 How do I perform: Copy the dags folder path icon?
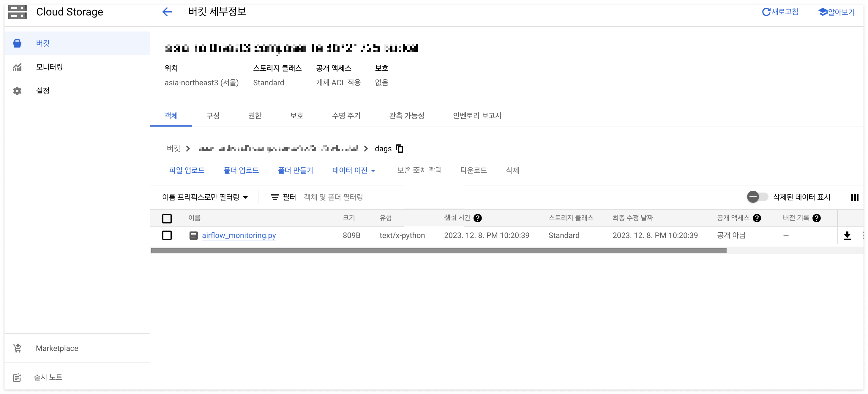pos(400,149)
